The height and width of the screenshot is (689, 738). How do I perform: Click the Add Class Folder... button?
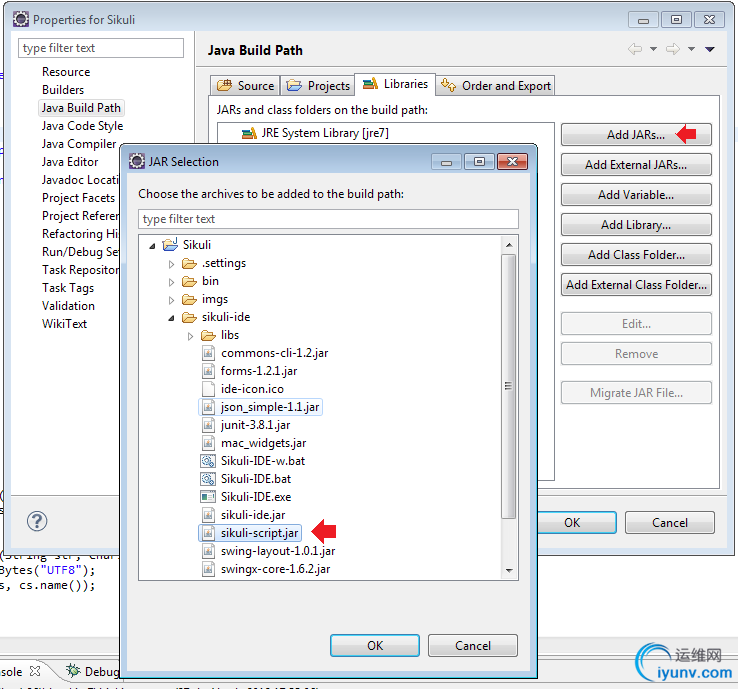[x=636, y=255]
